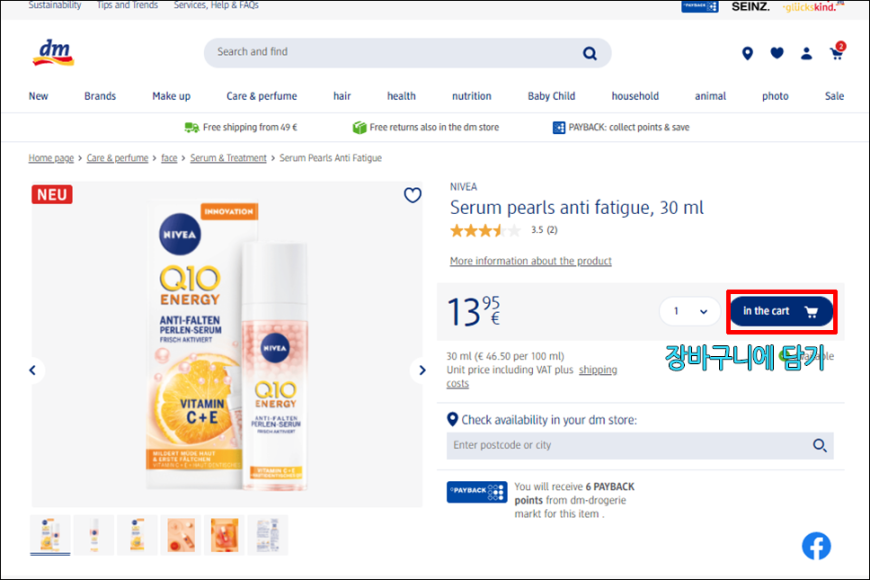Click the Facebook share icon
The image size is (870, 580).
[816, 546]
